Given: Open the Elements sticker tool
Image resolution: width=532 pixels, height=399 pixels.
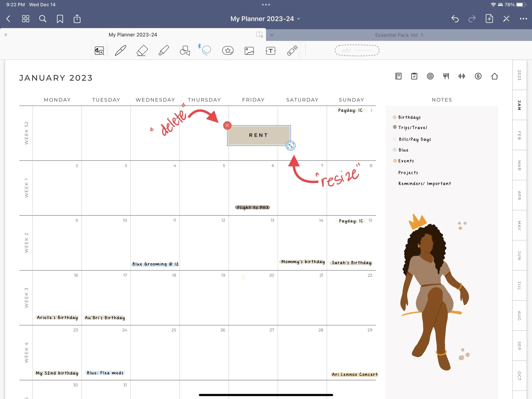Looking at the screenshot, I should coord(228,50).
